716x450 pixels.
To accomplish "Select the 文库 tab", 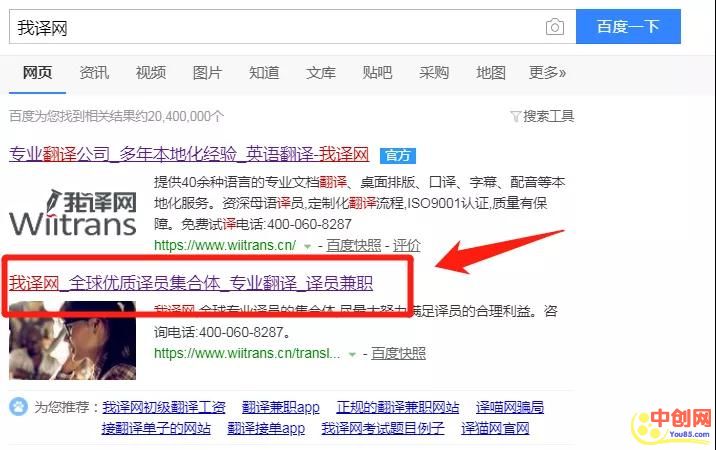I will (321, 72).
